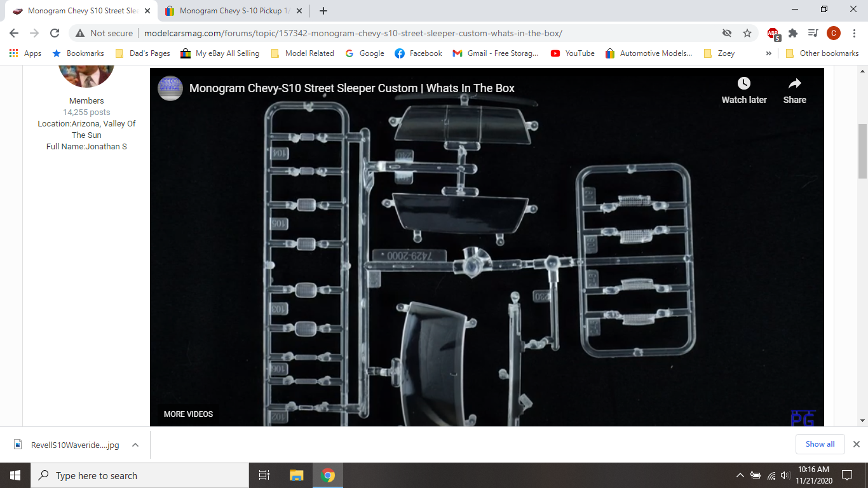This screenshot has height=488, width=868.
Task: Open the notification center icon
Action: pyautogui.click(x=846, y=475)
